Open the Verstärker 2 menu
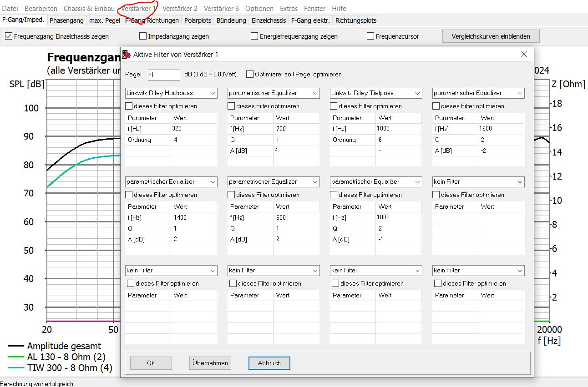 tap(180, 8)
